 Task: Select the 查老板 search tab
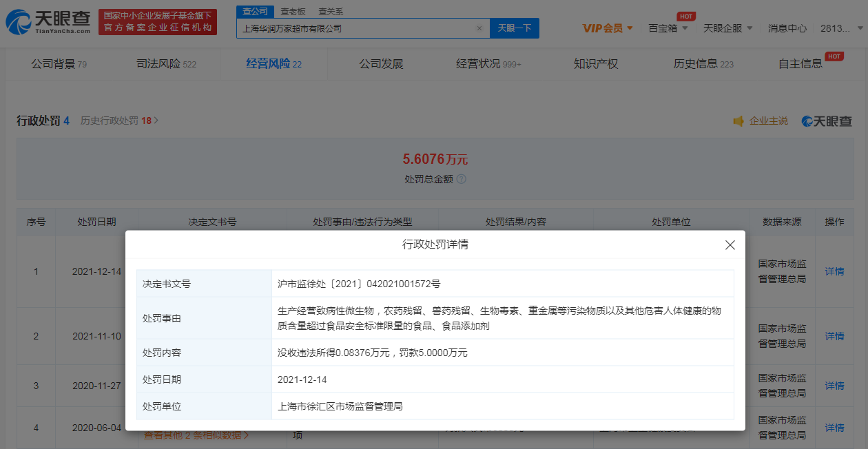point(293,12)
